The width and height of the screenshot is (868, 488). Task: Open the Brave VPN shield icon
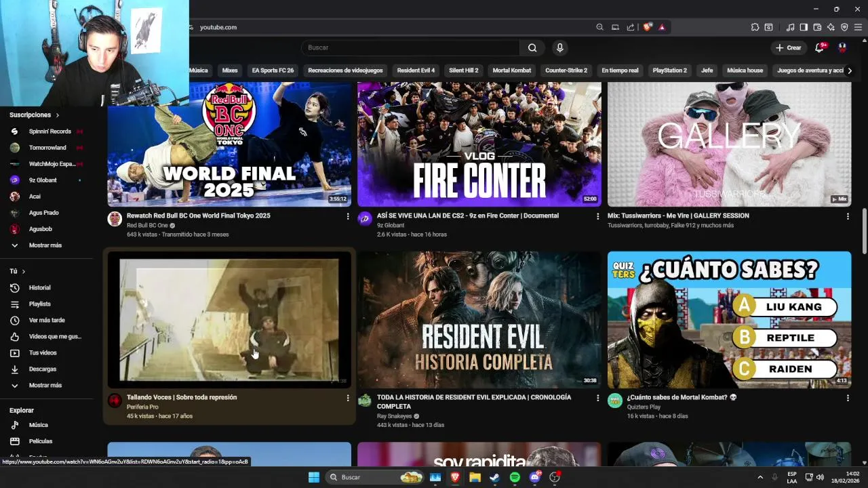(844, 27)
